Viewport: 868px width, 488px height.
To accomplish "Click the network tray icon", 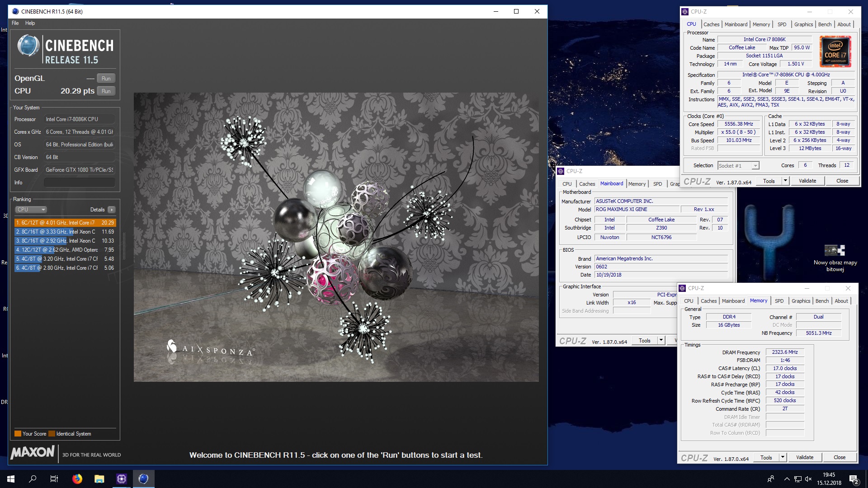I will [x=798, y=479].
